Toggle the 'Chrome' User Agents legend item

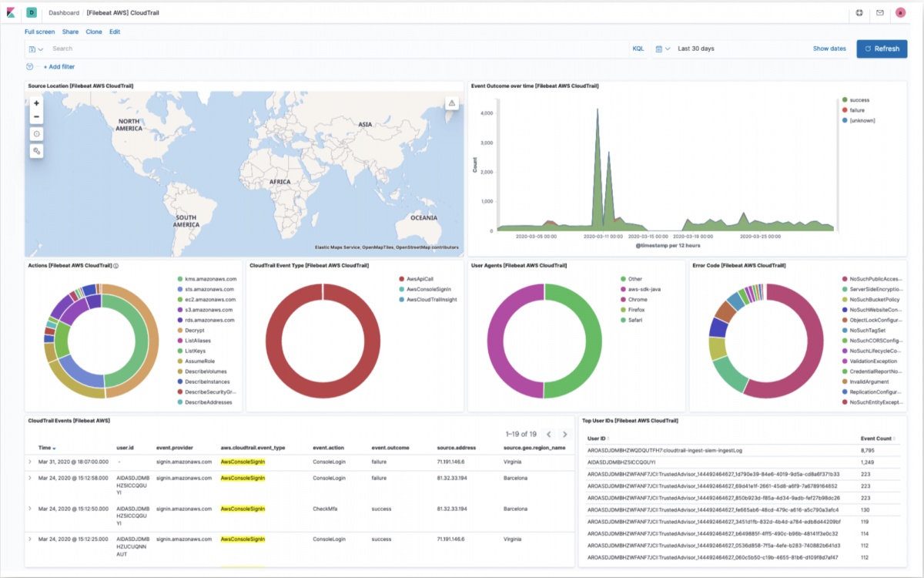637,299
